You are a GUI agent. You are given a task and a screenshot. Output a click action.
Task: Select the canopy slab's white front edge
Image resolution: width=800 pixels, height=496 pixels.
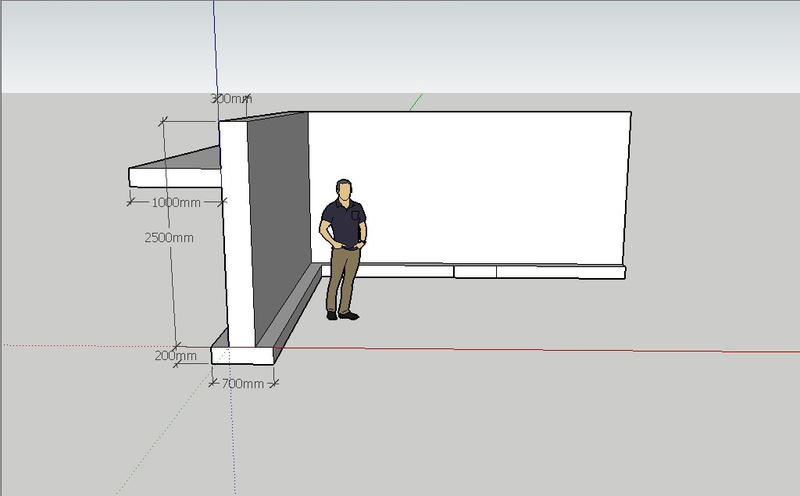(x=172, y=177)
